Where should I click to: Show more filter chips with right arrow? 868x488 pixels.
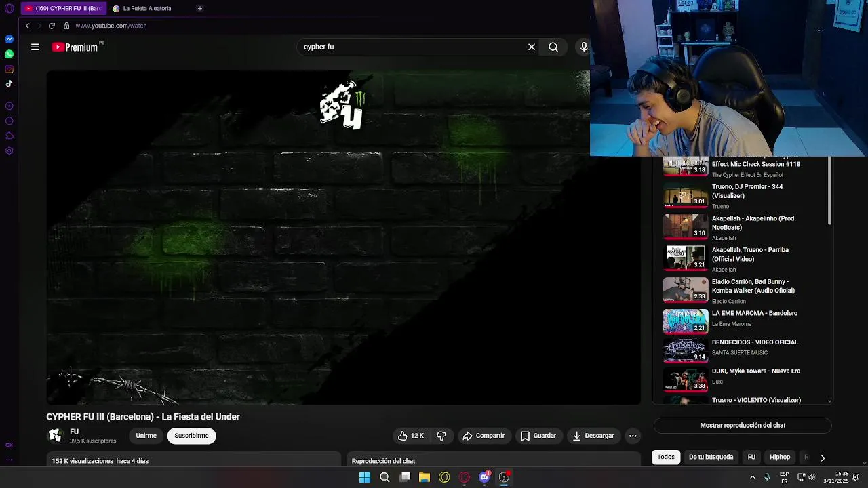(x=823, y=457)
